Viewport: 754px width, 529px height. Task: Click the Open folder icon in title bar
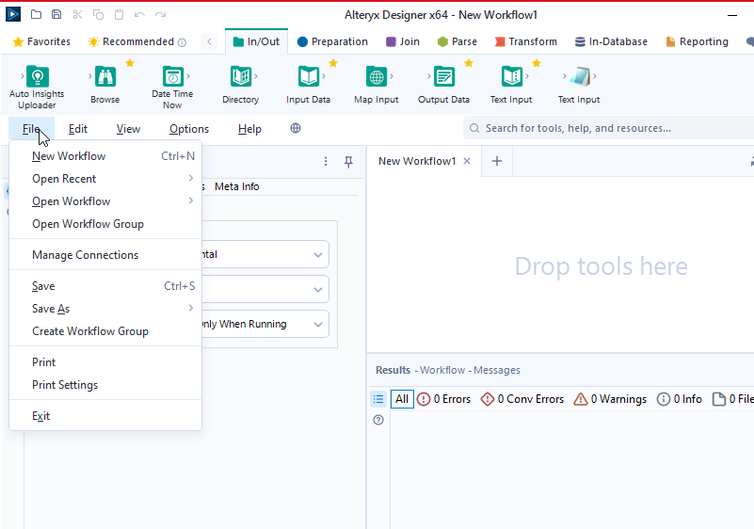(x=36, y=14)
